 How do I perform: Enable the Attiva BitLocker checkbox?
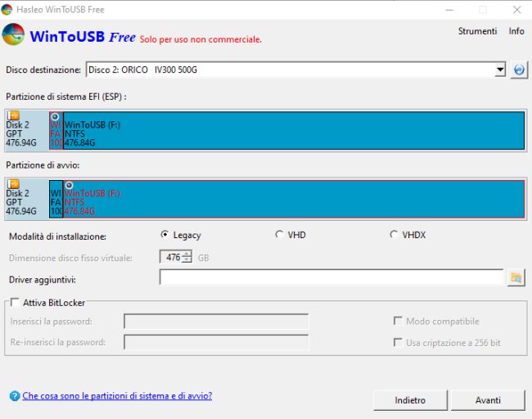[x=16, y=303]
